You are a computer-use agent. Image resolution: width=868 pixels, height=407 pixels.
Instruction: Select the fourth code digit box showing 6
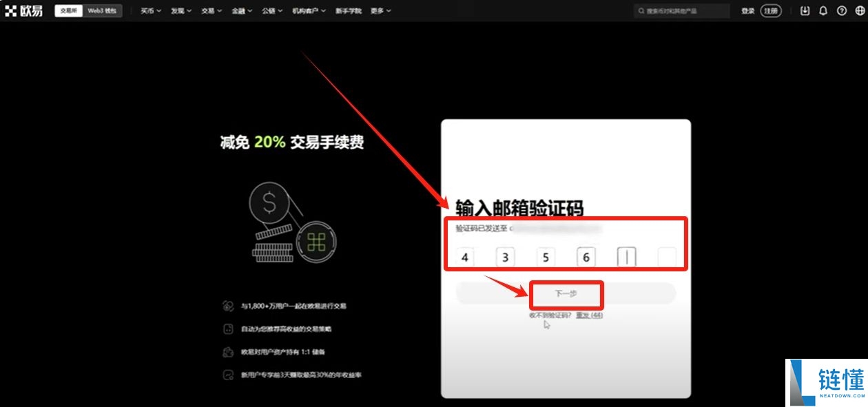click(586, 258)
